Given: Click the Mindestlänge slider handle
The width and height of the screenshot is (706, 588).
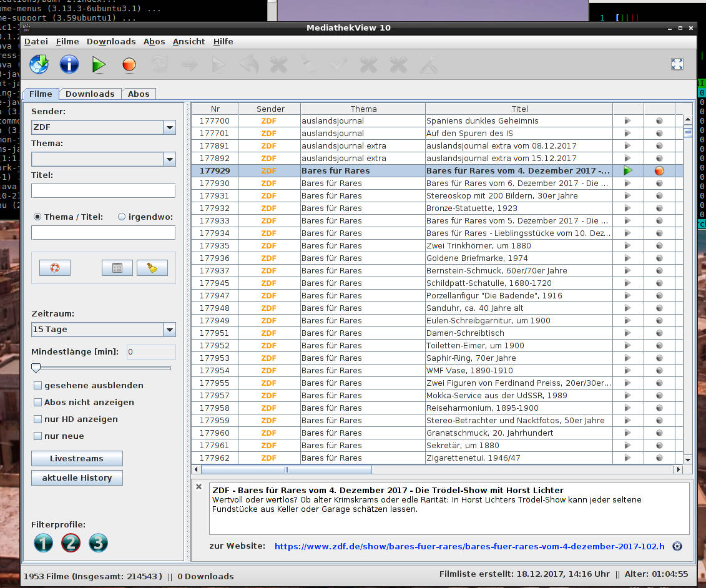Looking at the screenshot, I should click(x=36, y=368).
